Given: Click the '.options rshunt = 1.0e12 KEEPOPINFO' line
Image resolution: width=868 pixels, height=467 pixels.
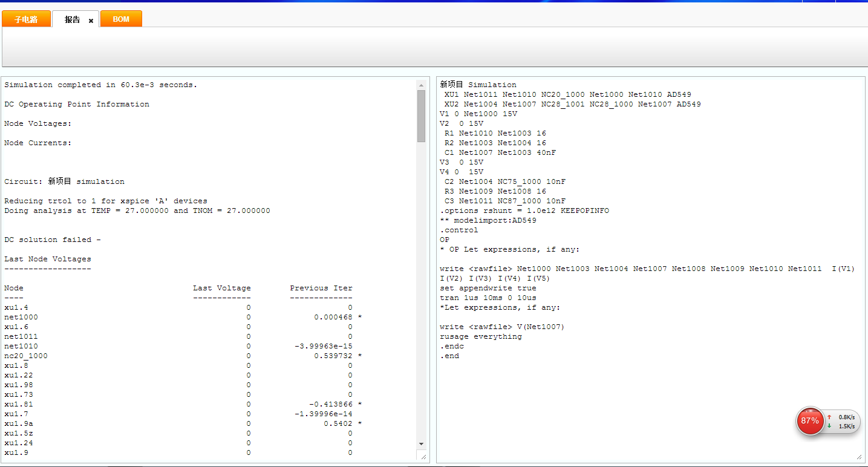Looking at the screenshot, I should point(524,211).
